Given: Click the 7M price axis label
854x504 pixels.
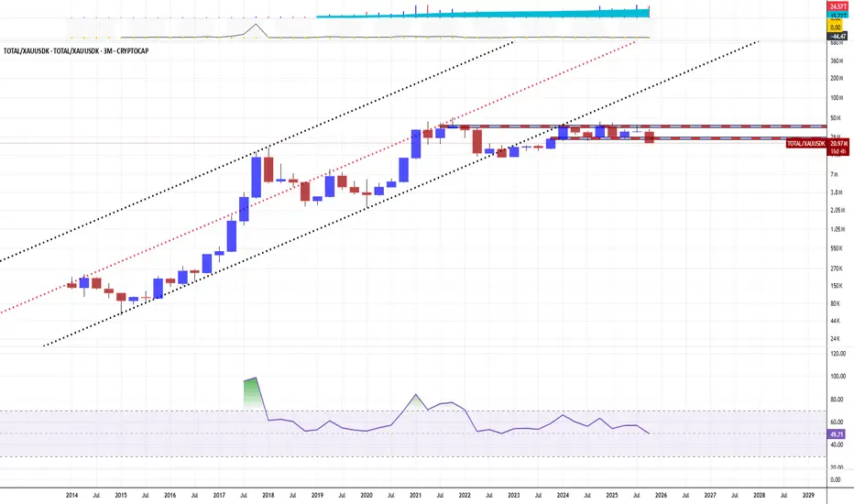Looking at the screenshot, I should coord(834,174).
